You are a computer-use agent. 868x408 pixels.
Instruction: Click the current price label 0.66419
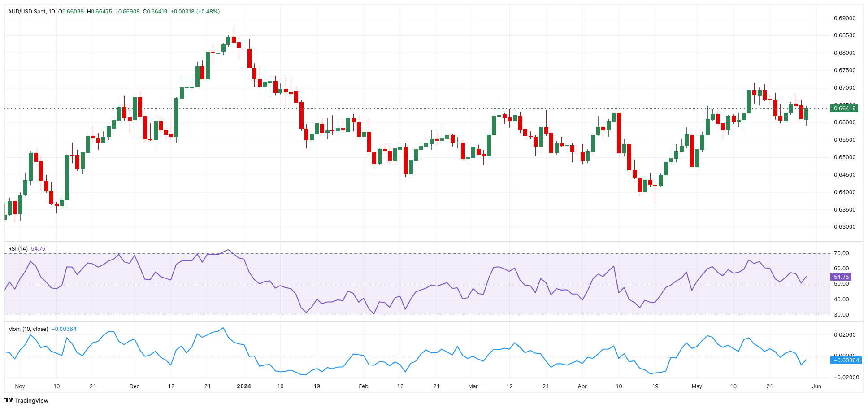845,108
